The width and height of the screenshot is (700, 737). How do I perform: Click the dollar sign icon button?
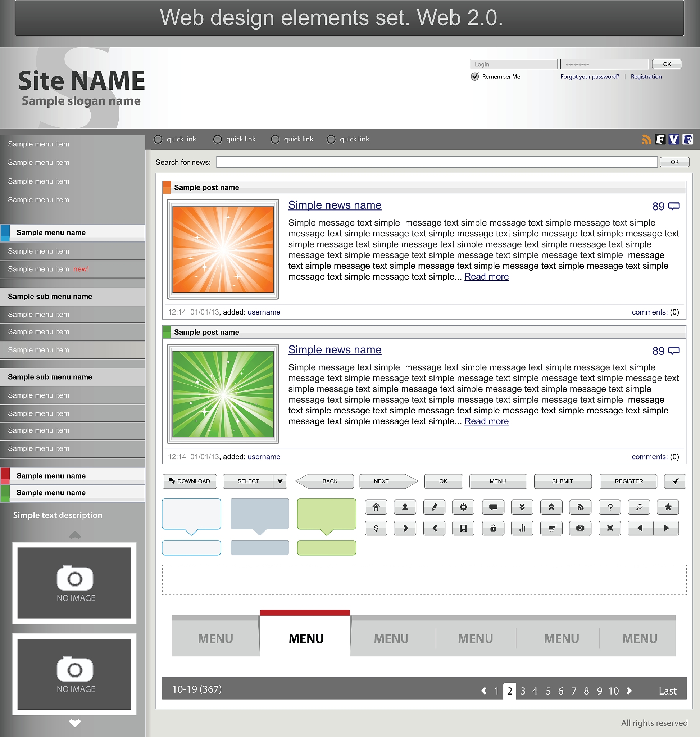tap(376, 528)
